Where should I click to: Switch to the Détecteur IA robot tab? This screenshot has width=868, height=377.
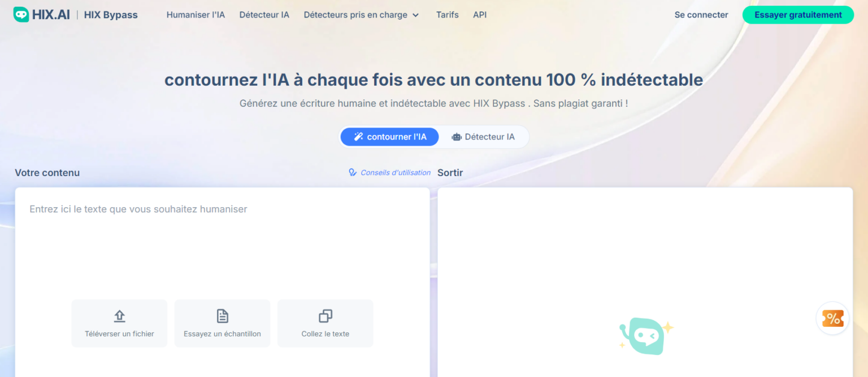[x=483, y=137]
